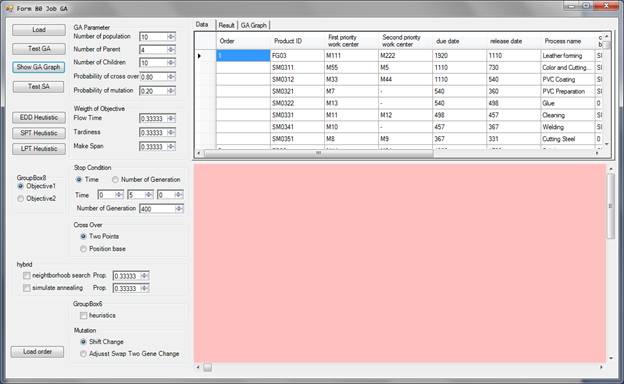Select the Order cell containing 1
The width and height of the screenshot is (624, 384).
coord(243,56)
